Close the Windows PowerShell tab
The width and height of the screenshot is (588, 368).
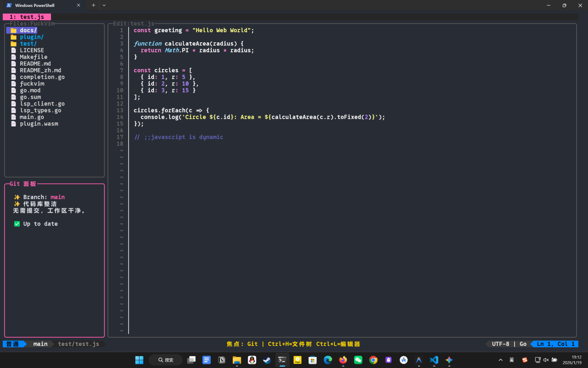[x=79, y=6]
